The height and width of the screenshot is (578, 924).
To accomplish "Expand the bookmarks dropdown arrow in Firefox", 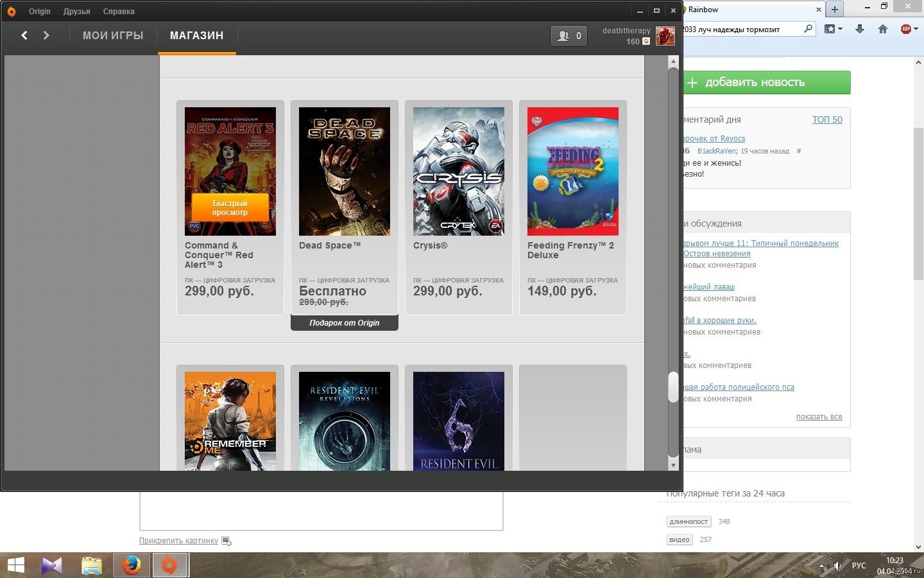I will click(x=841, y=29).
